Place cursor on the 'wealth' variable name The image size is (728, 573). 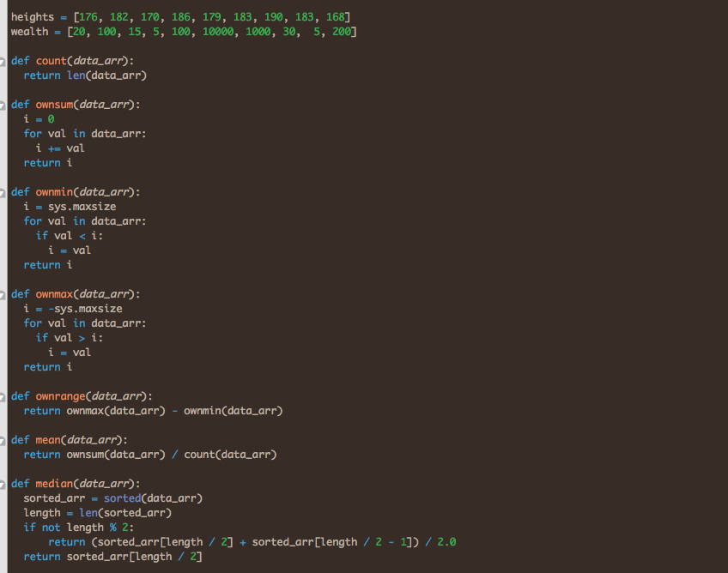point(30,32)
